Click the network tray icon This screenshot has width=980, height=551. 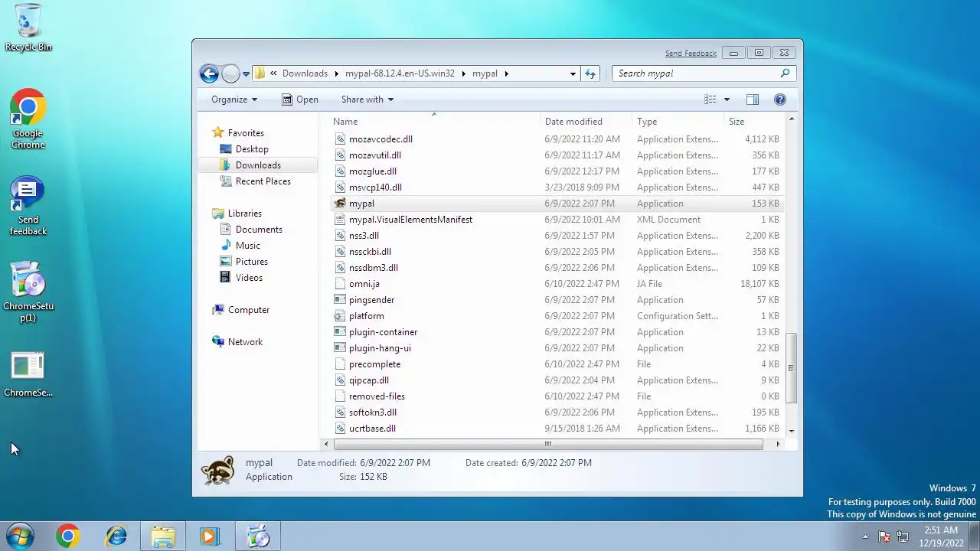903,537
